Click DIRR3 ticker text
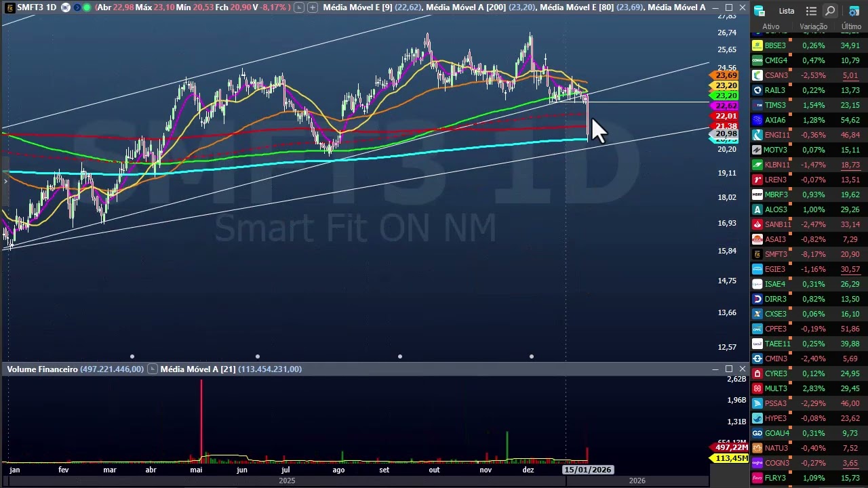 (776, 299)
